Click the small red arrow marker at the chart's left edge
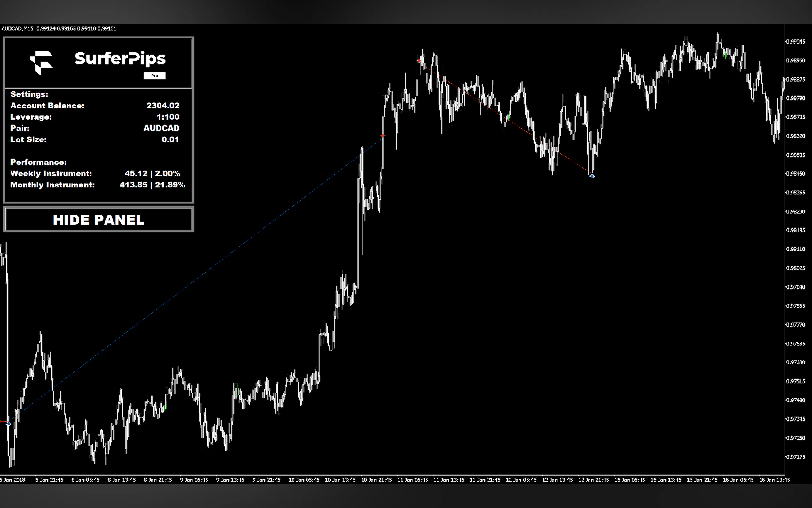 tap(4, 421)
